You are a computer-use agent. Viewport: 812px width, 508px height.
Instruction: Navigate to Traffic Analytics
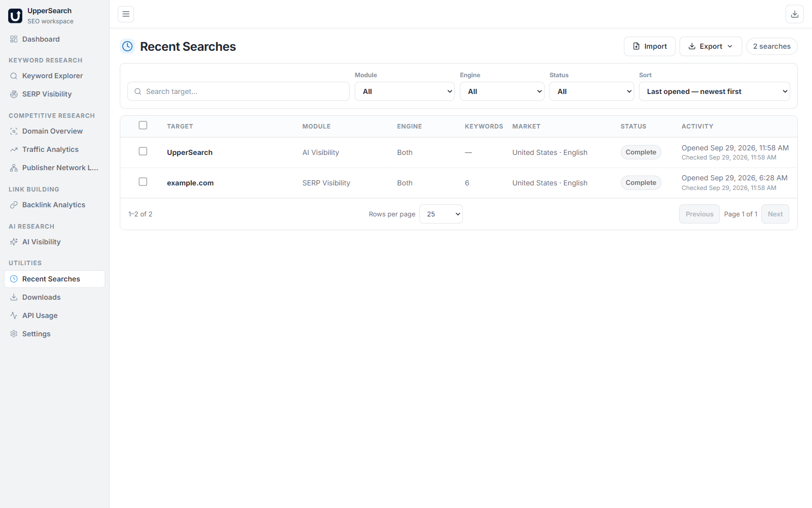point(55,149)
